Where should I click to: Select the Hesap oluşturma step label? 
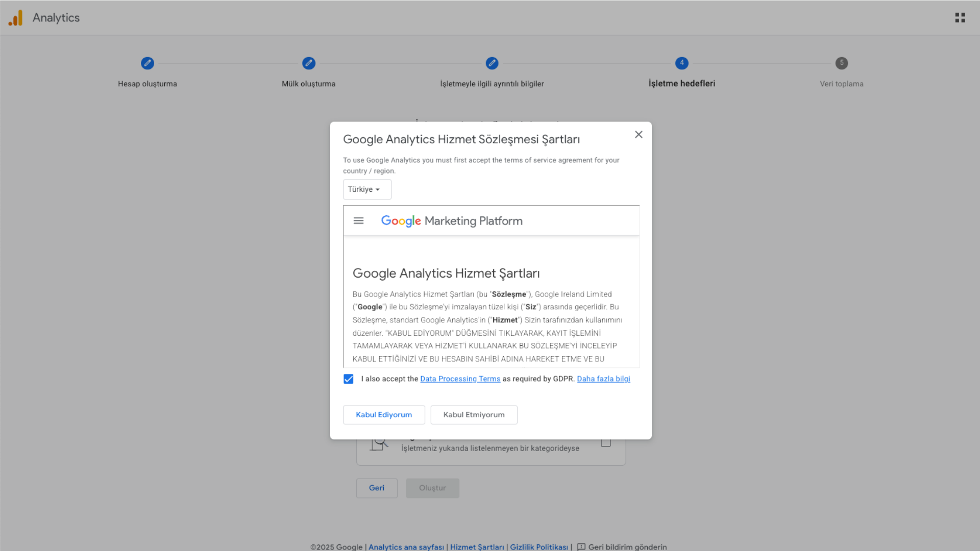point(148,84)
